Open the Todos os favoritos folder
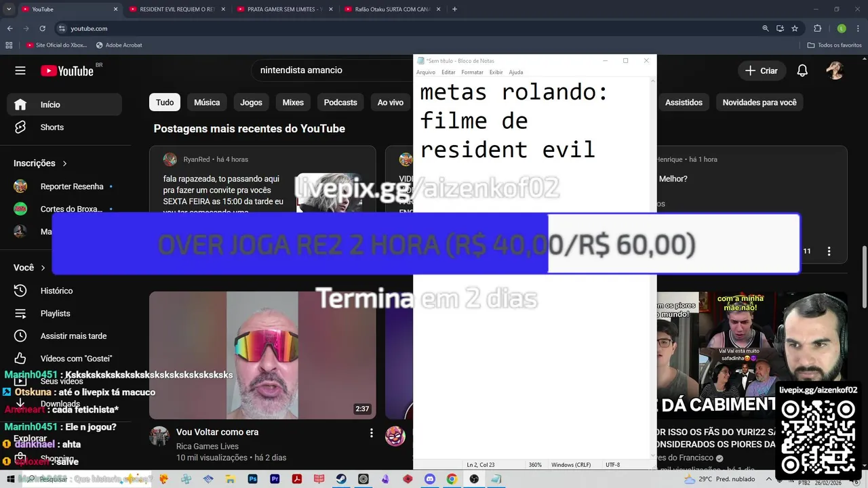This screenshot has width=868, height=488. [834, 45]
